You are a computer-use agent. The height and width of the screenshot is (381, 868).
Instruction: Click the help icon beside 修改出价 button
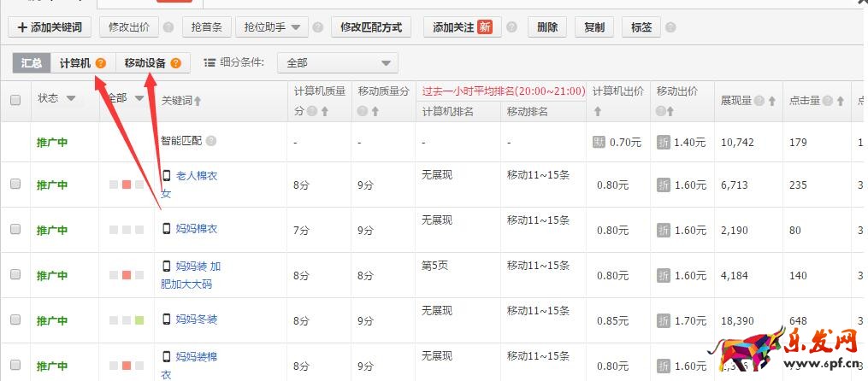click(x=168, y=28)
